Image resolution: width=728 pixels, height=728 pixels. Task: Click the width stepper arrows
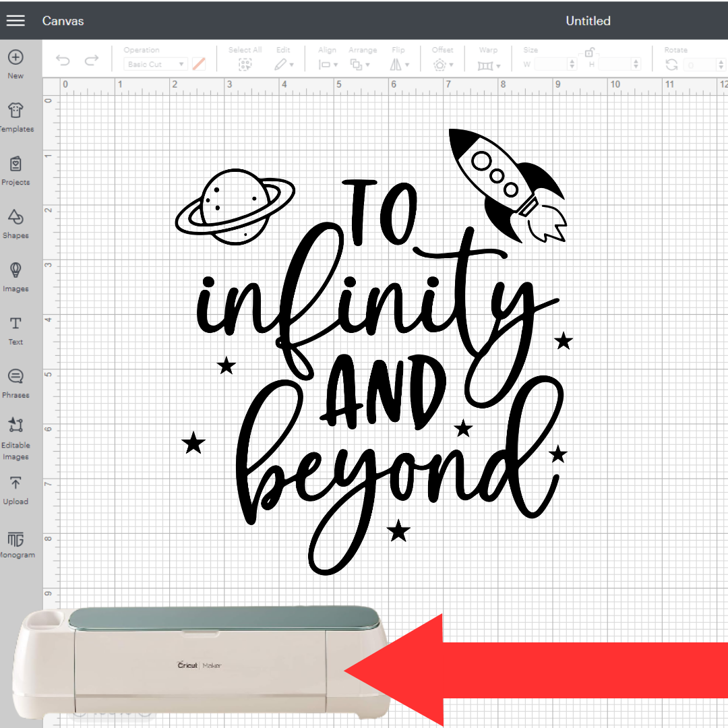pyautogui.click(x=572, y=64)
